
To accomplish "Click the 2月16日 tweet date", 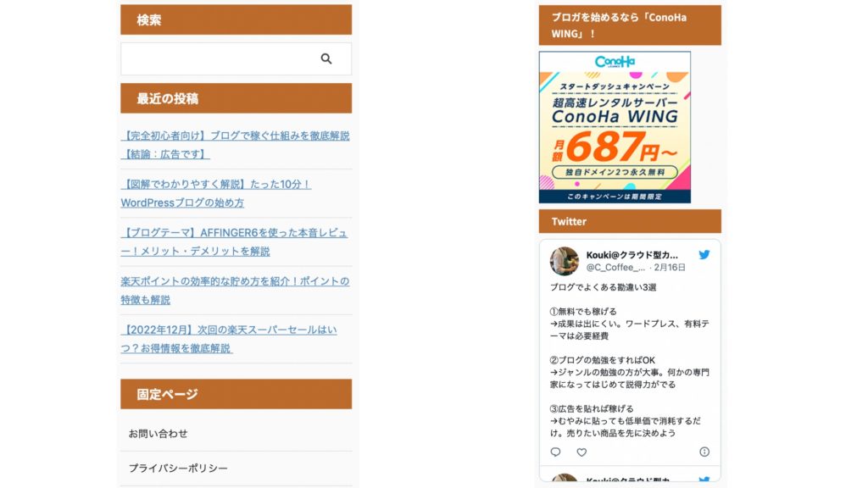I will click(670, 268).
